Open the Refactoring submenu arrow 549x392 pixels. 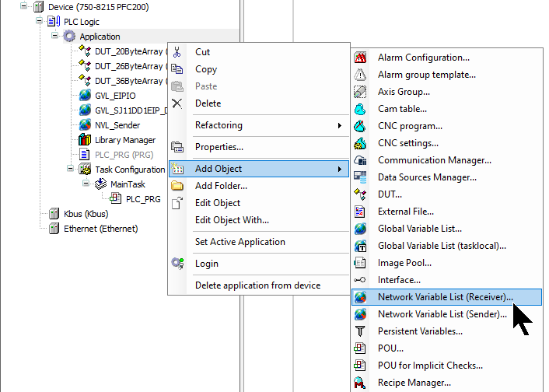[x=339, y=125]
